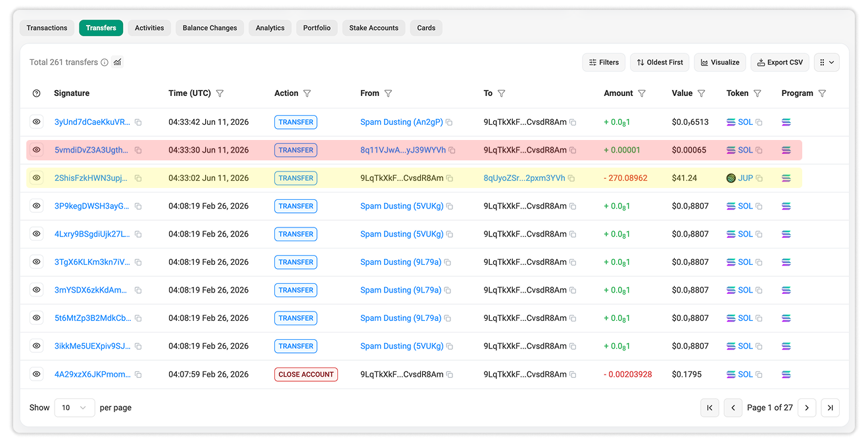
Task: Copy the 8qUyoZSr...2pxm3YVh recipient address
Action: pos(571,178)
